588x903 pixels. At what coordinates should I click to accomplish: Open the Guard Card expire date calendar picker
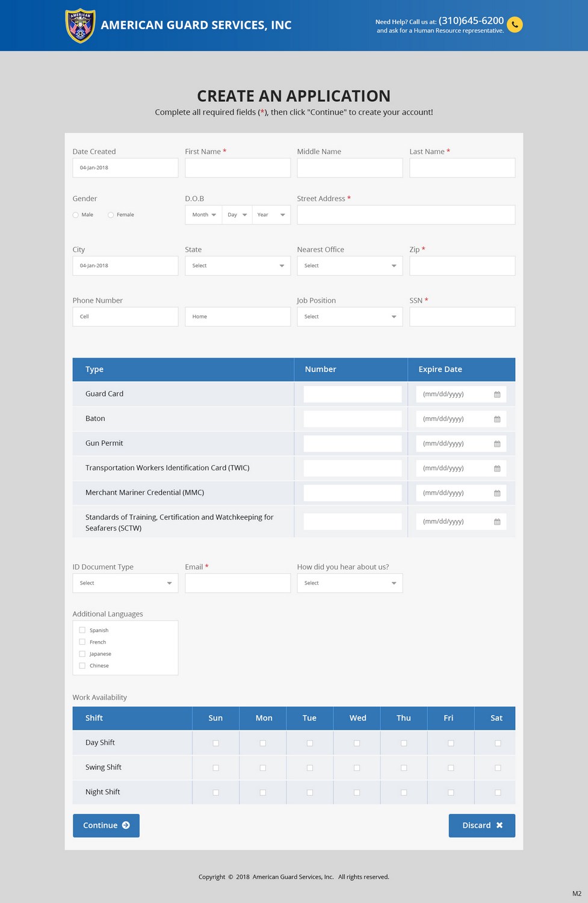point(497,394)
